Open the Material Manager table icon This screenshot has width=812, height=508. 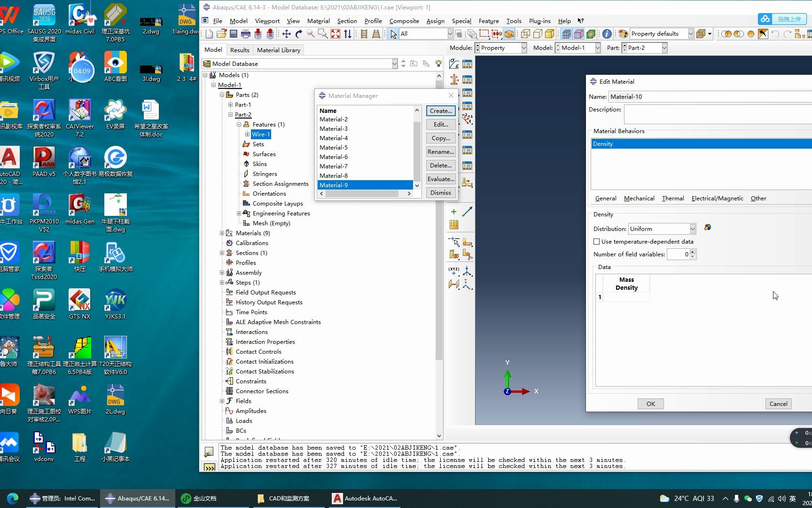[x=467, y=64]
